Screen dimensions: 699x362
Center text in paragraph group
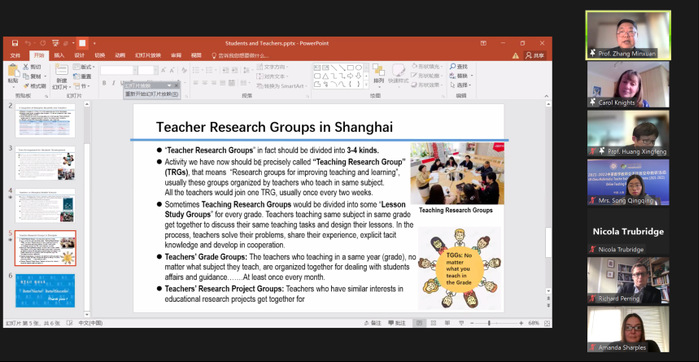pyautogui.click(x=205, y=83)
